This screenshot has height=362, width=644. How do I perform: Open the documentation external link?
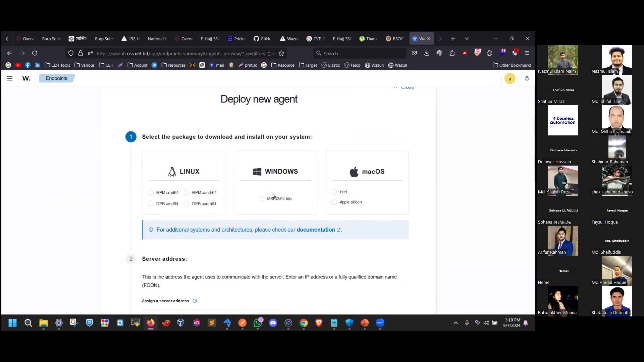(x=316, y=229)
